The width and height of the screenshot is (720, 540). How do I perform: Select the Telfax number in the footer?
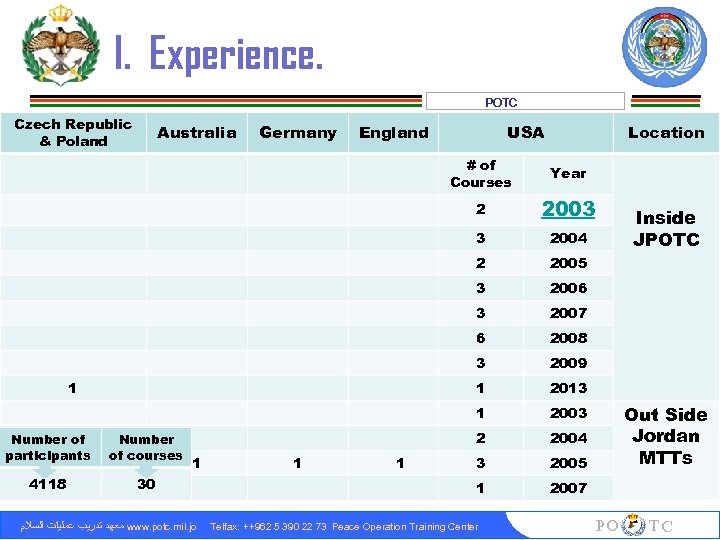coord(268,527)
